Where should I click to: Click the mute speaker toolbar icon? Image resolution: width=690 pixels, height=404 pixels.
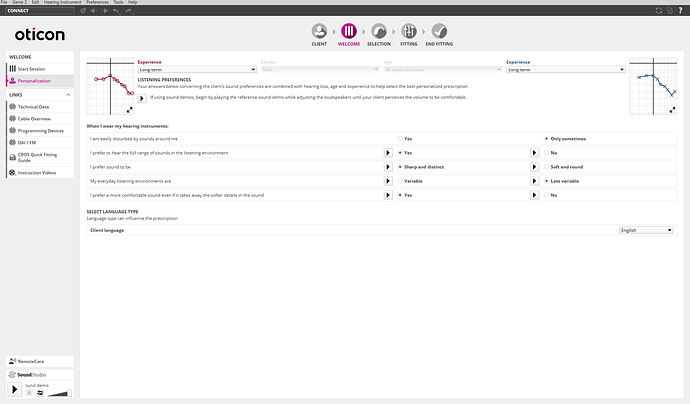94,11
